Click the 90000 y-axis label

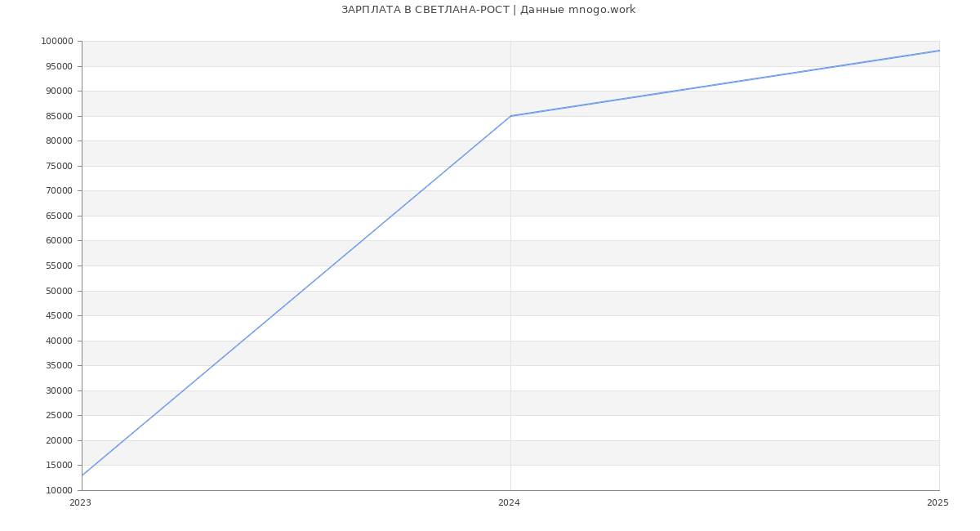[x=59, y=91]
